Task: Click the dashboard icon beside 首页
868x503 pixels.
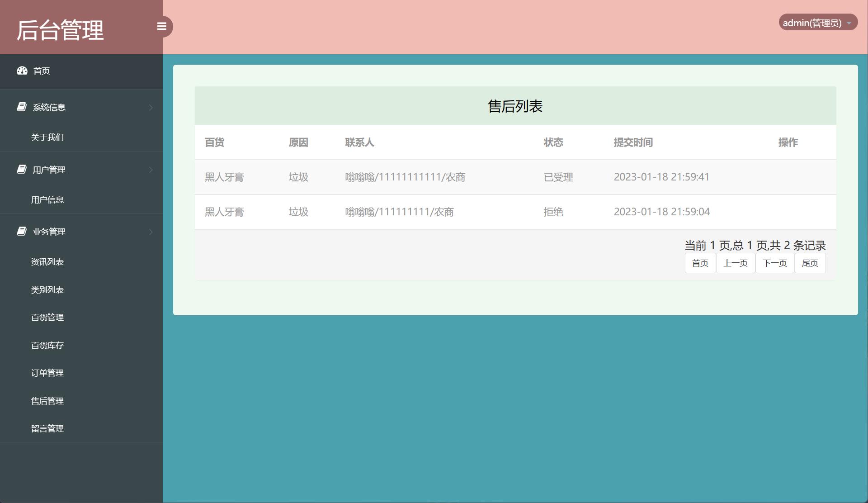Action: [x=23, y=71]
